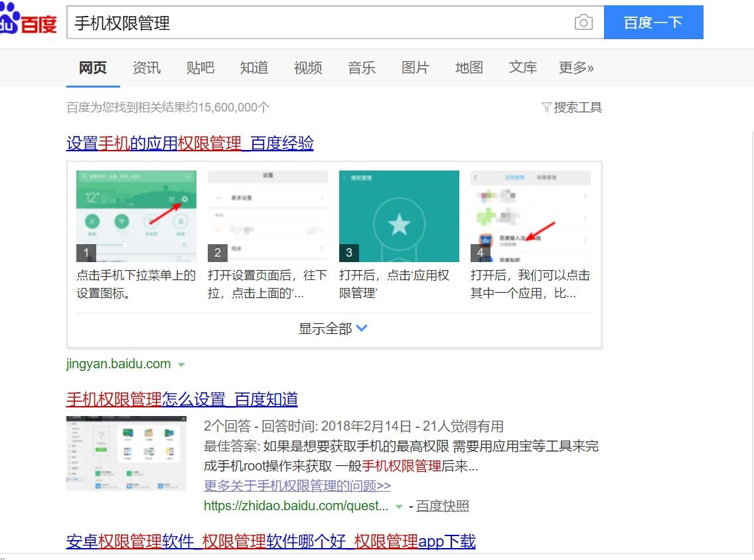Screen dimensions: 754x560
Task: Open step 3 teal star thumbnail
Action: click(x=399, y=216)
